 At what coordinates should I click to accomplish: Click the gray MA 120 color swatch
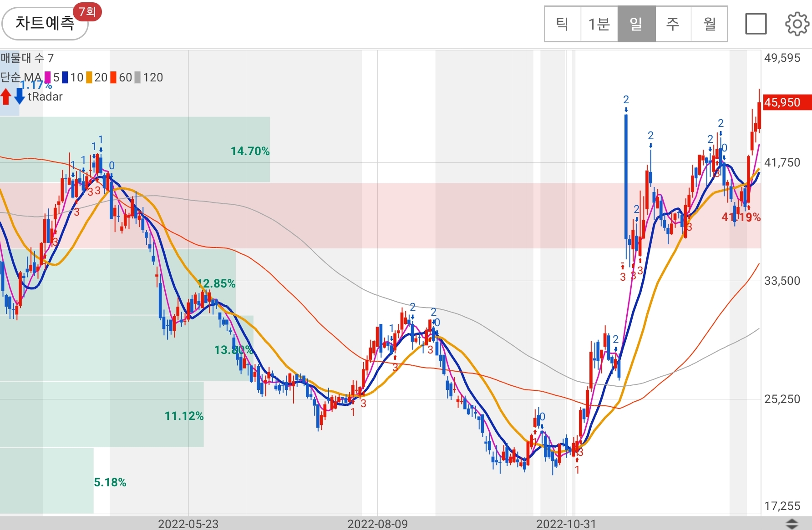(137, 78)
